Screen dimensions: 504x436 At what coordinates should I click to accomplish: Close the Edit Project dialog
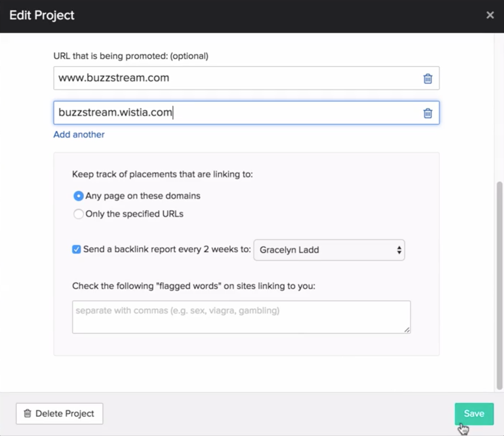point(490,15)
